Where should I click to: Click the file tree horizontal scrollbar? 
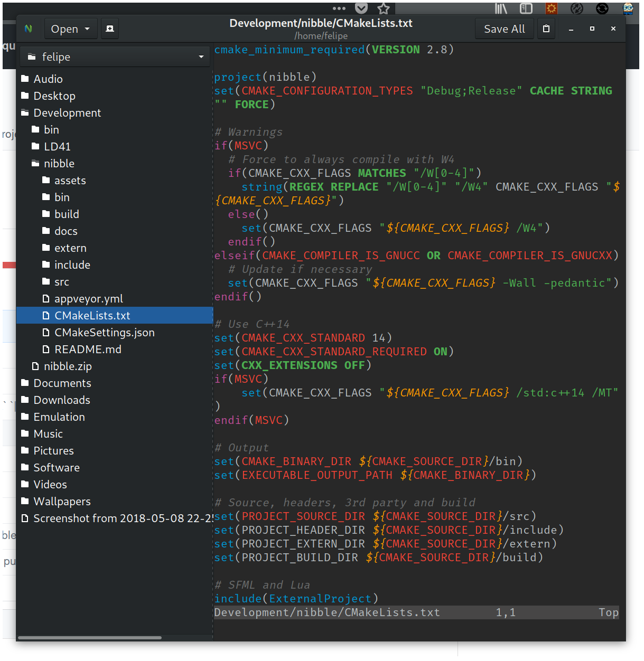pyautogui.click(x=90, y=638)
